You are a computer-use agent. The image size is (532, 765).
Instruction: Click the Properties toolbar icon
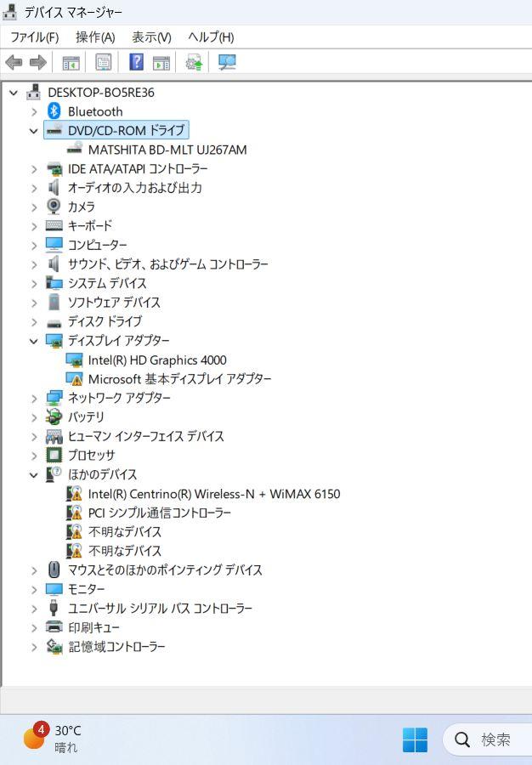tap(103, 62)
